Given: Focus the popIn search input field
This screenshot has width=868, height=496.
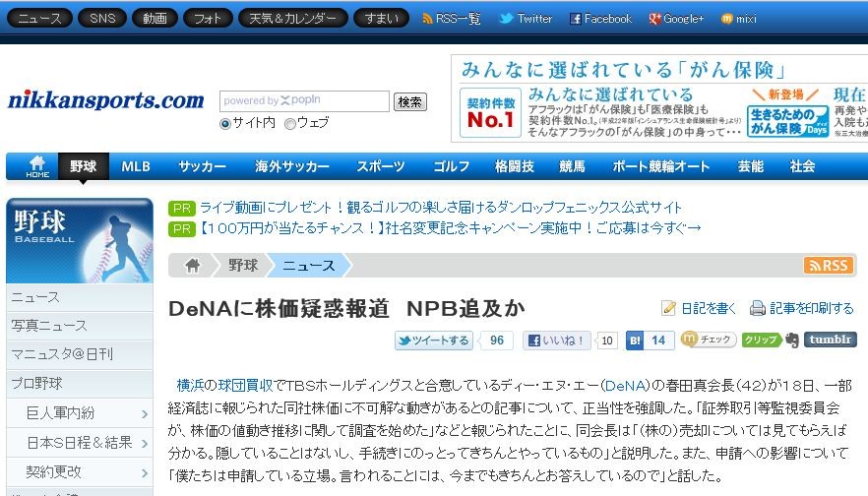Looking at the screenshot, I should [x=304, y=101].
